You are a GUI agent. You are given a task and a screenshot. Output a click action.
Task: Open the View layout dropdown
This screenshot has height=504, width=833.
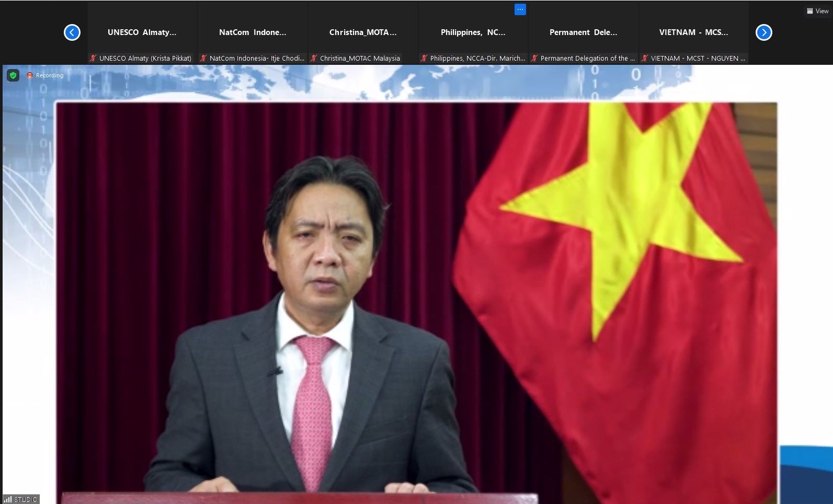click(x=817, y=11)
